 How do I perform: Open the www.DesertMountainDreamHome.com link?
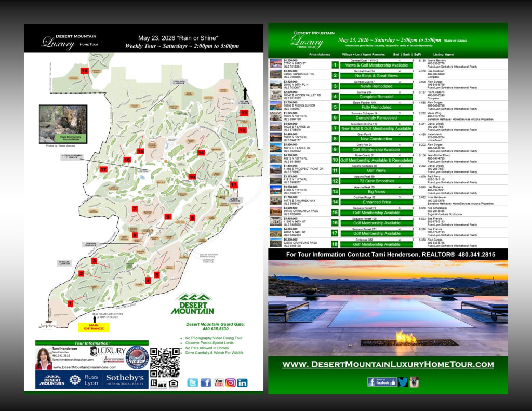point(85,367)
